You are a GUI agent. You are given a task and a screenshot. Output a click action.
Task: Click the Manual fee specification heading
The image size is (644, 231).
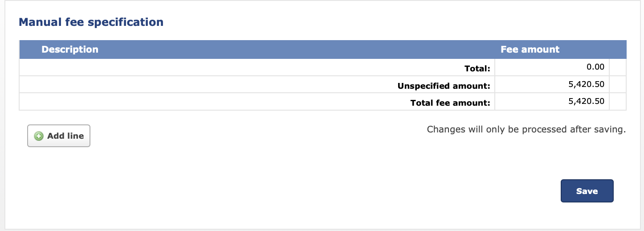(91, 21)
